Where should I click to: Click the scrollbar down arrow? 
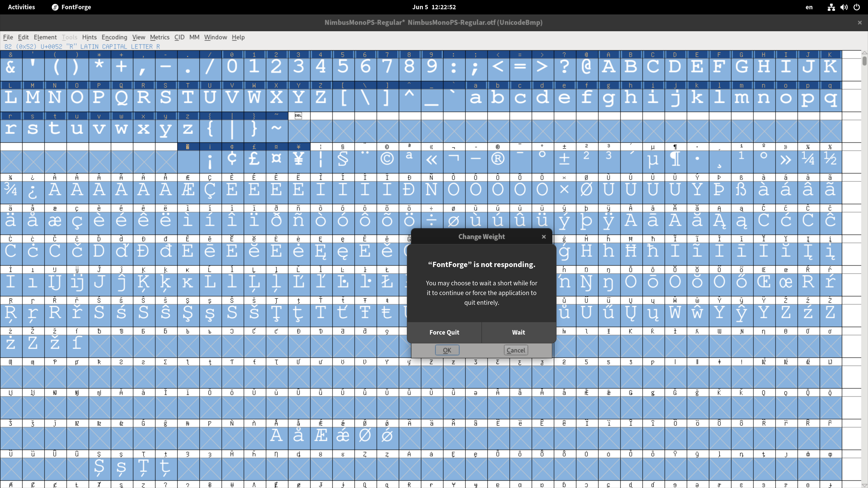[865, 485]
